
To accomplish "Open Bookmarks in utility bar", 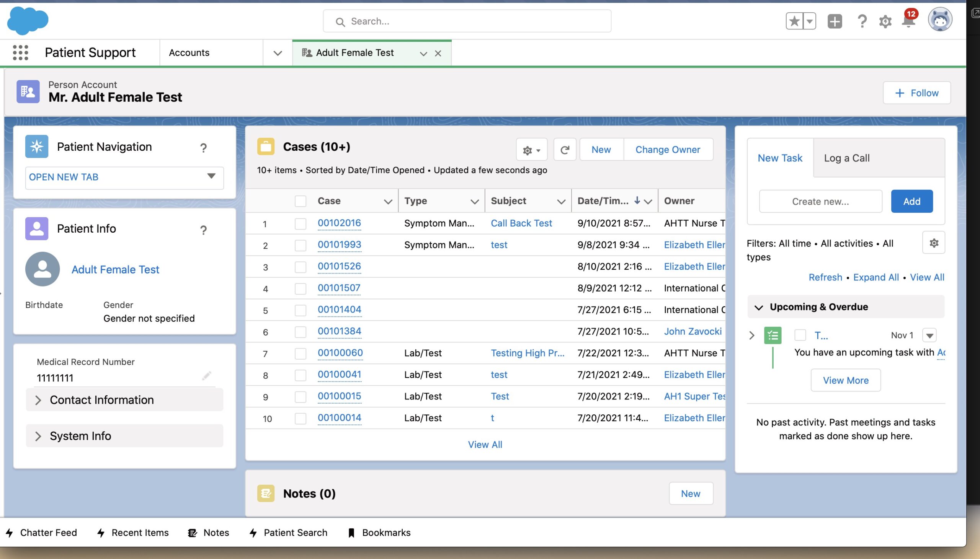I will [379, 533].
